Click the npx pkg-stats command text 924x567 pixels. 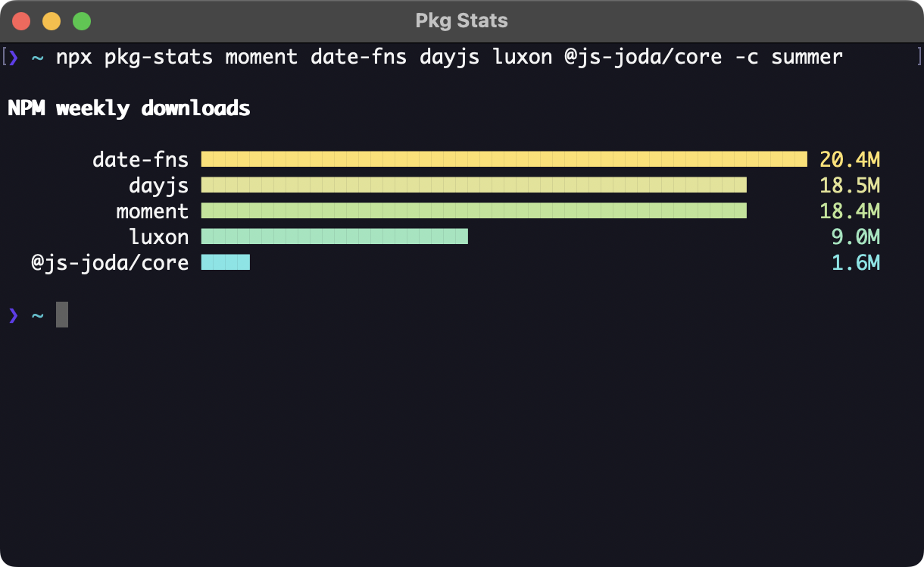click(449, 57)
